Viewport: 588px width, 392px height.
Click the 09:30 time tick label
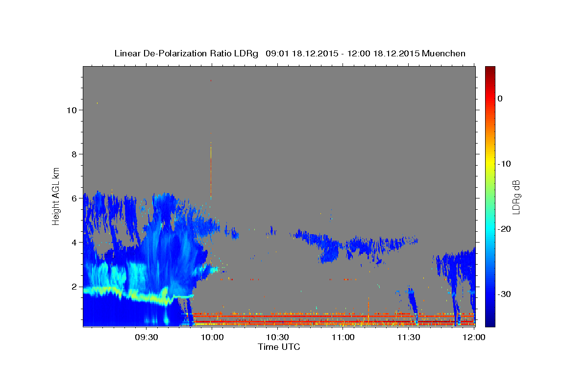click(147, 338)
